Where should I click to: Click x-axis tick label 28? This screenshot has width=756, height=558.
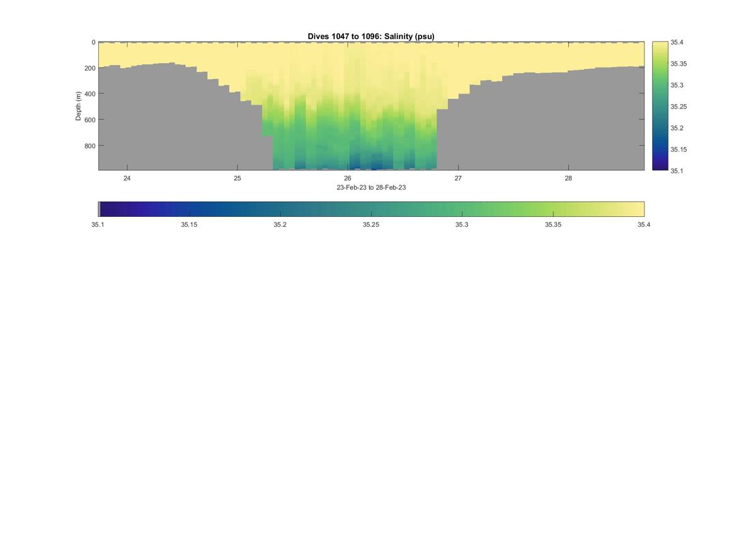tap(568, 178)
